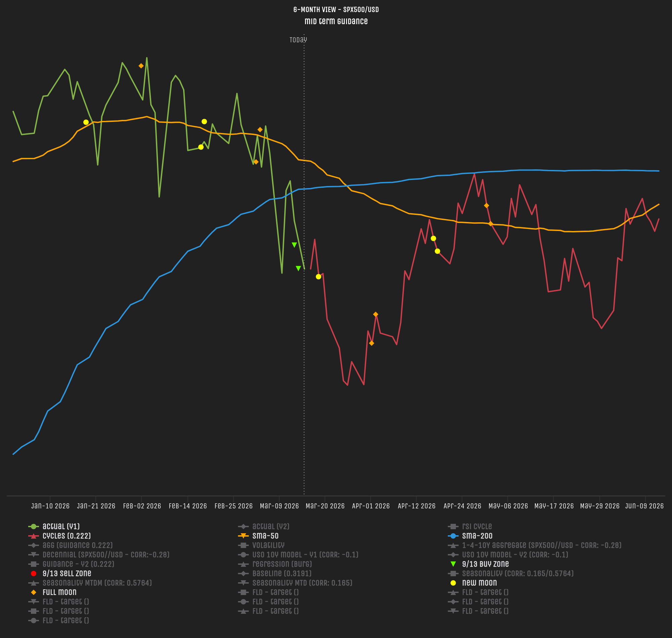Hide the cycles (0.222) series in legend
672x638 pixels.
coord(66,536)
